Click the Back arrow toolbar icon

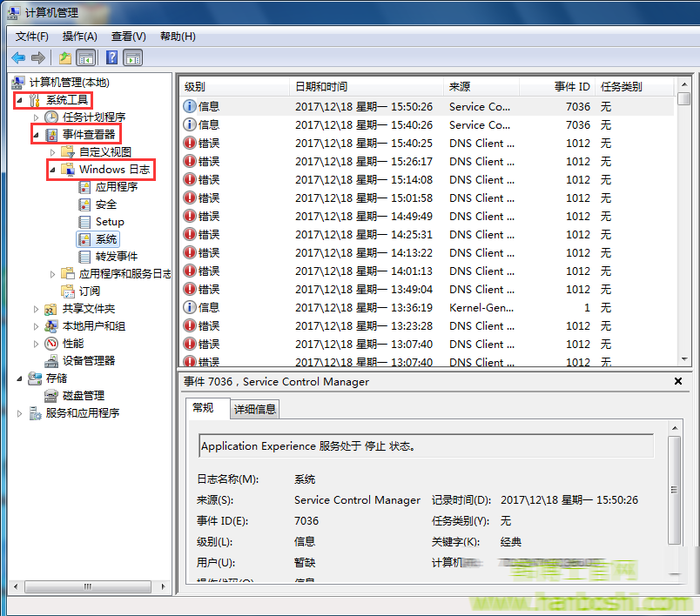pos(18,57)
